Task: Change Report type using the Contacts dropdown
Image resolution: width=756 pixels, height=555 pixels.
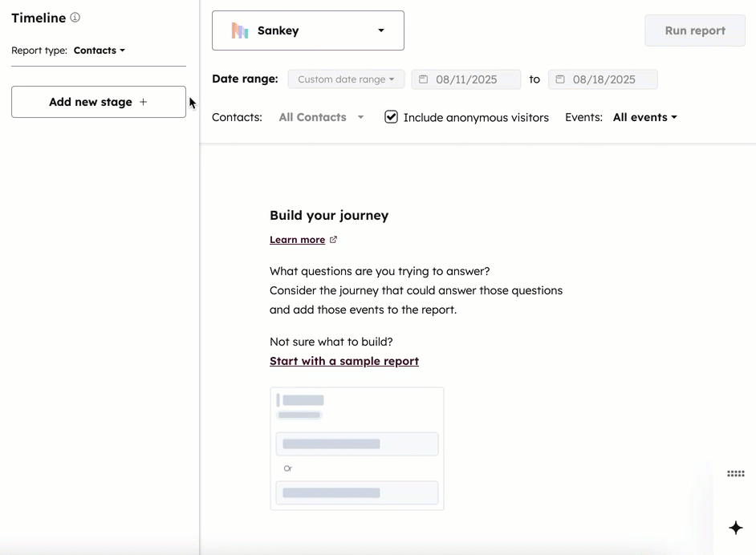Action: (x=99, y=50)
